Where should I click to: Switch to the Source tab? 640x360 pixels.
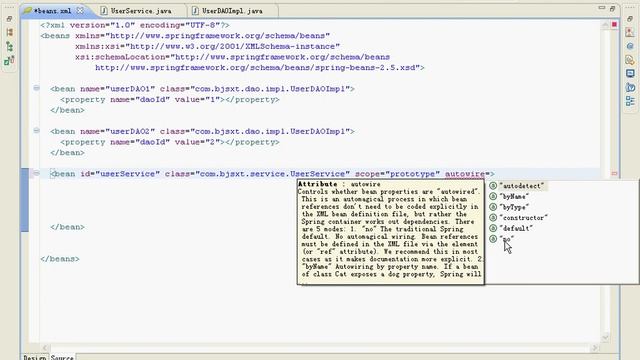coord(62,357)
